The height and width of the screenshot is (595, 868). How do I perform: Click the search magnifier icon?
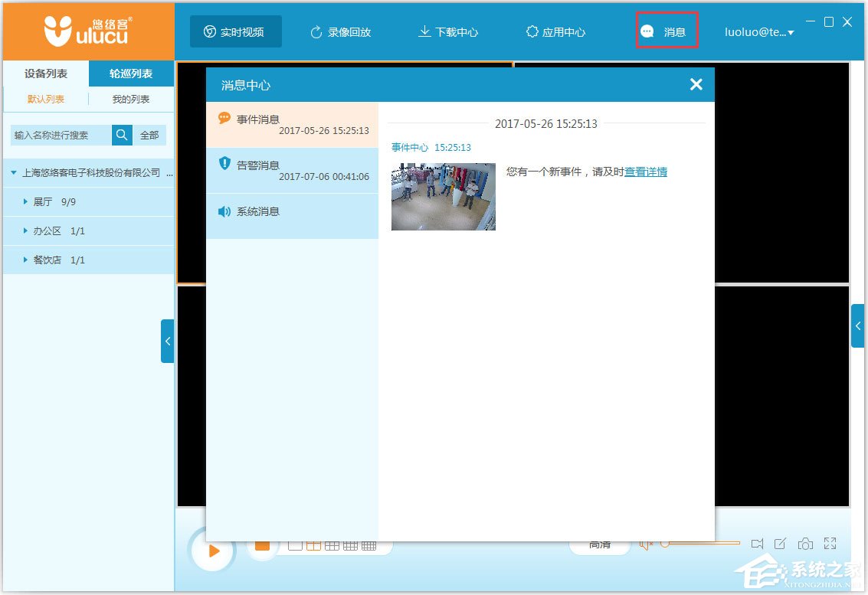click(x=122, y=135)
